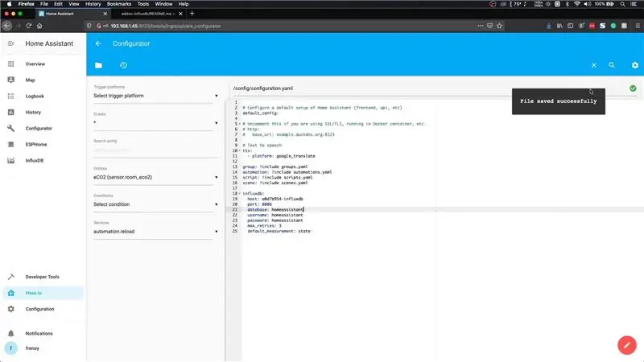Open the History menu in the menu bar
The width and height of the screenshot is (644, 362).
(93, 4)
